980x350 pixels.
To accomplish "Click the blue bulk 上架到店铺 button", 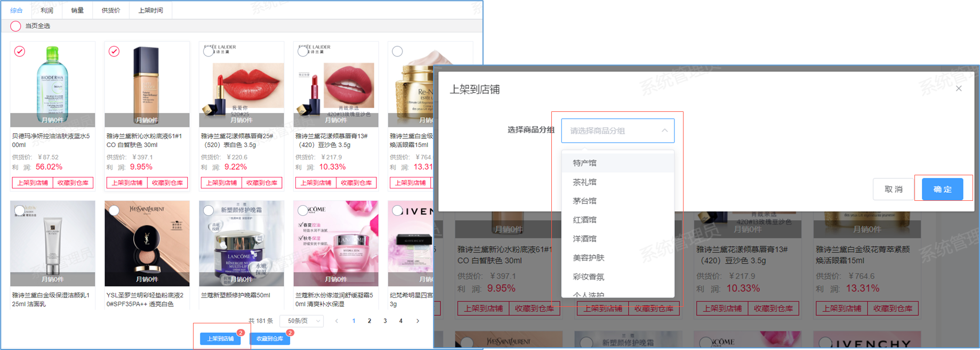I will click(x=220, y=339).
